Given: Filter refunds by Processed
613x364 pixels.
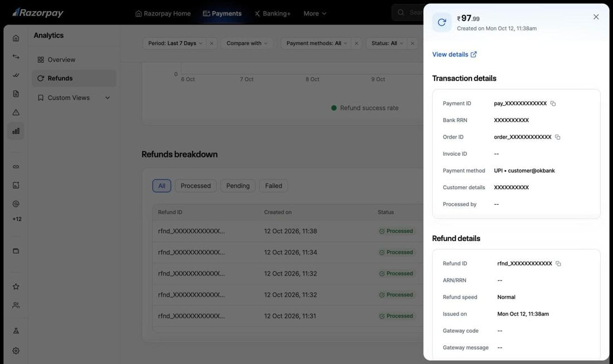Looking at the screenshot, I should tap(196, 186).
